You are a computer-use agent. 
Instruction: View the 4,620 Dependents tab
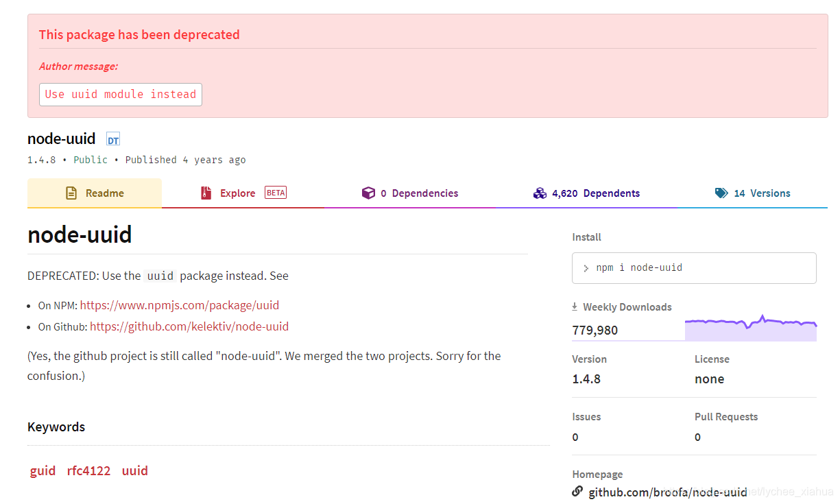click(586, 193)
